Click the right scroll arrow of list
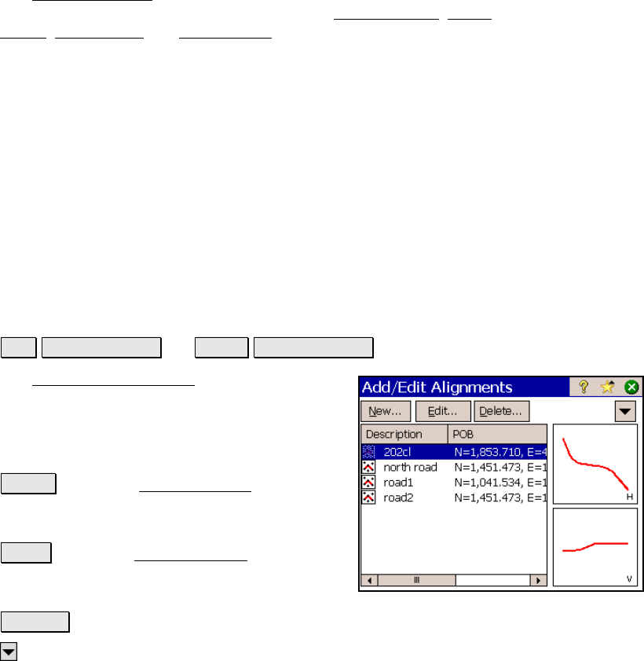The width and height of the screenshot is (644, 661). pos(539,580)
